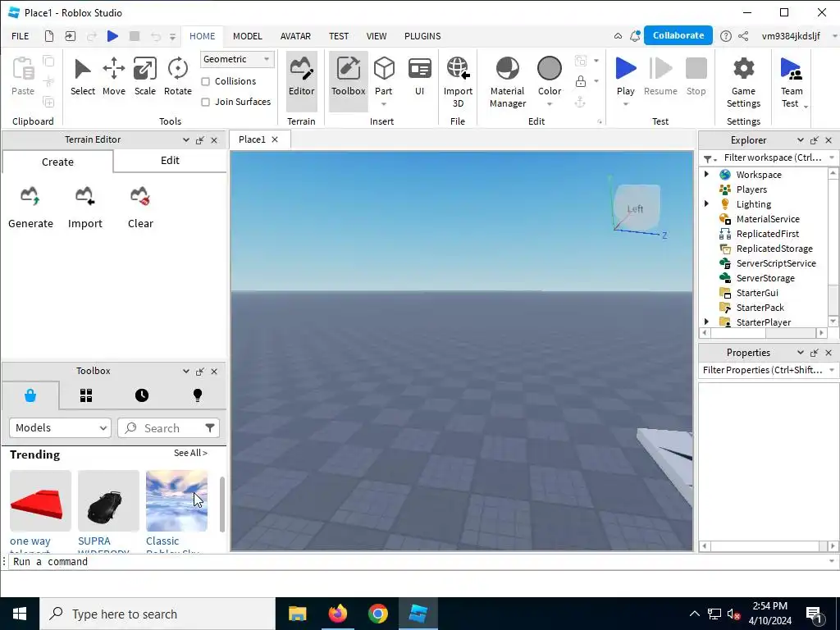Select the Select tool
The width and height of the screenshot is (840, 630).
[x=83, y=77]
